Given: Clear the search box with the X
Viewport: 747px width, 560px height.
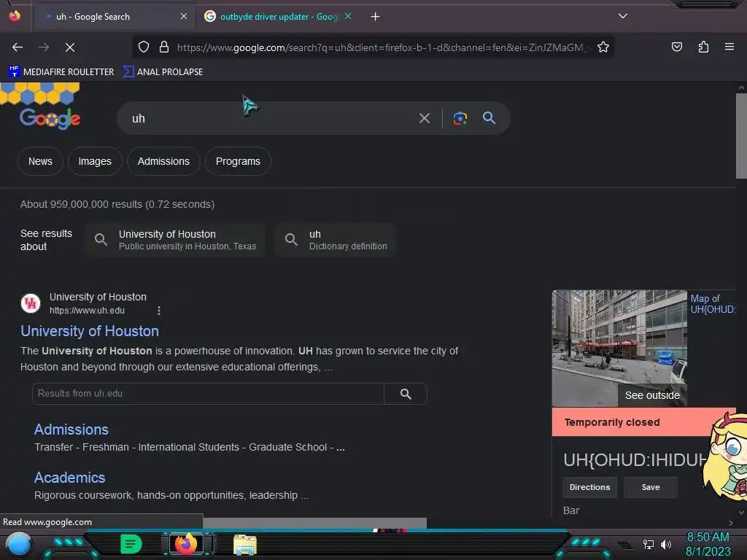Looking at the screenshot, I should 425,118.
